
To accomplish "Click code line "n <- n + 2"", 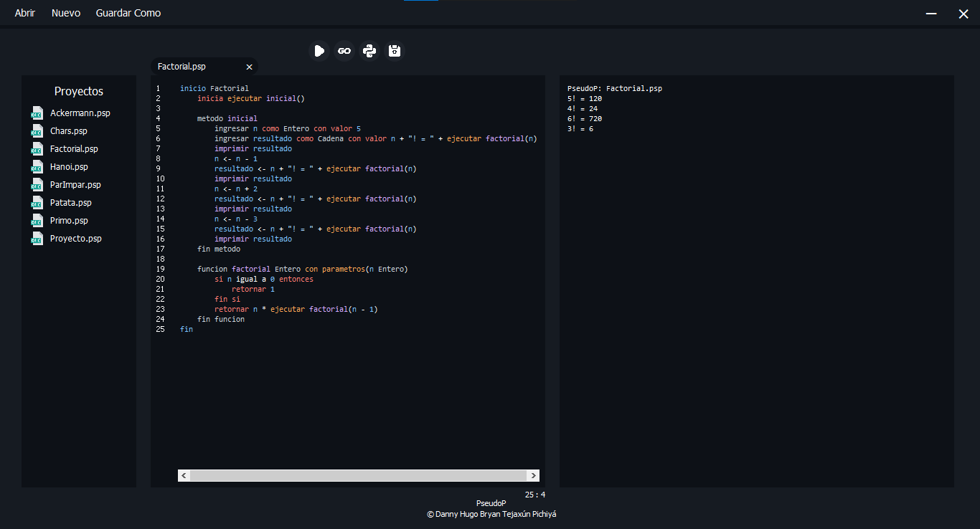I will point(236,189).
